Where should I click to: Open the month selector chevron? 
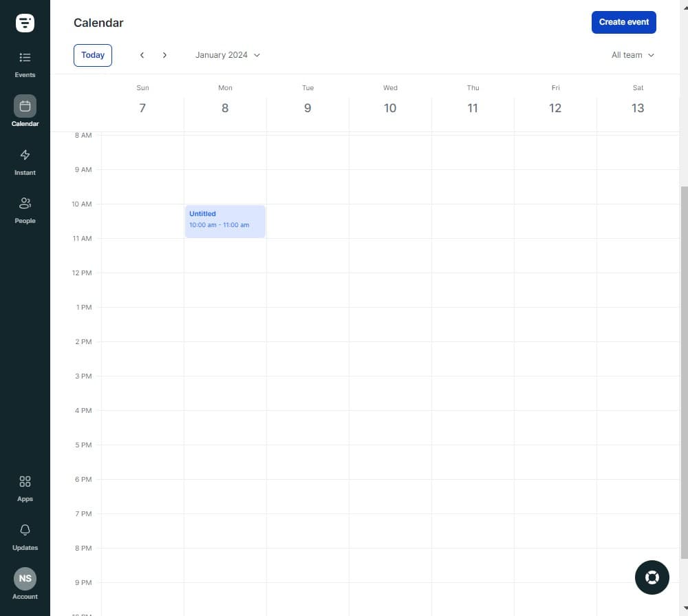[256, 55]
